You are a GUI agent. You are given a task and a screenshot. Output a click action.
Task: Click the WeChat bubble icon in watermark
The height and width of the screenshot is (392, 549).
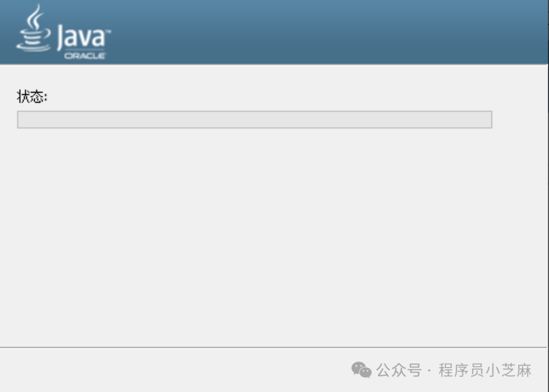[x=361, y=370]
